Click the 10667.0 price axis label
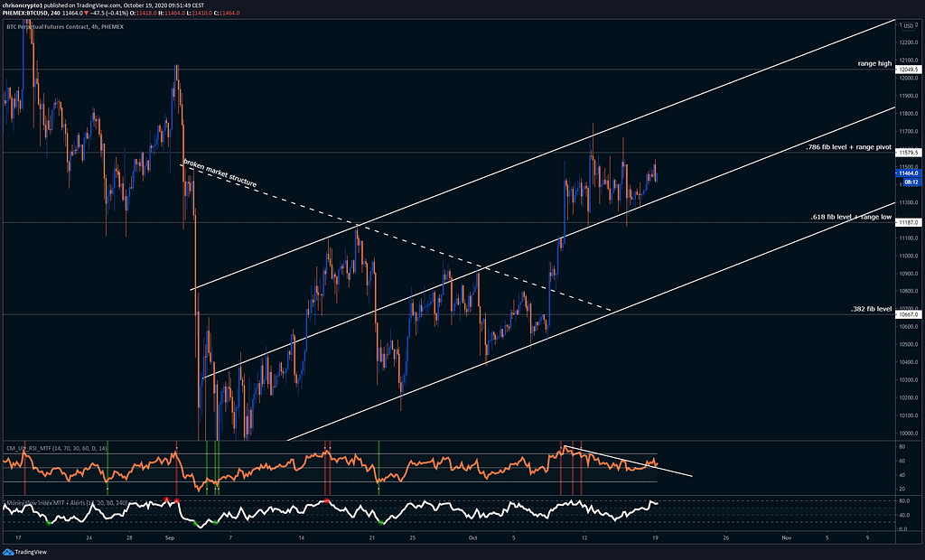925x560 pixels. tap(908, 314)
